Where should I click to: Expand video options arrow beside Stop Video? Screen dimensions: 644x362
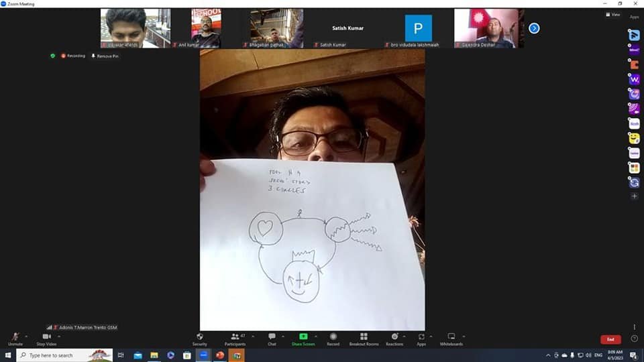(x=59, y=337)
